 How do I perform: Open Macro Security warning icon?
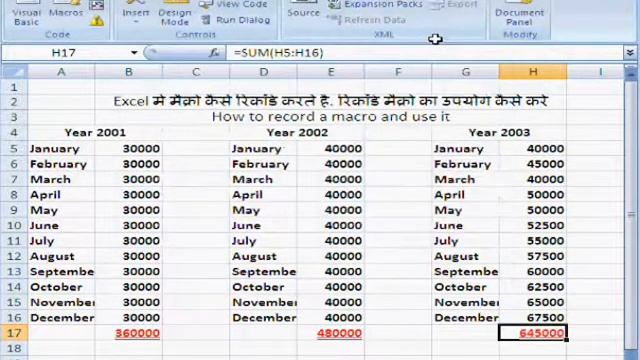click(97, 21)
